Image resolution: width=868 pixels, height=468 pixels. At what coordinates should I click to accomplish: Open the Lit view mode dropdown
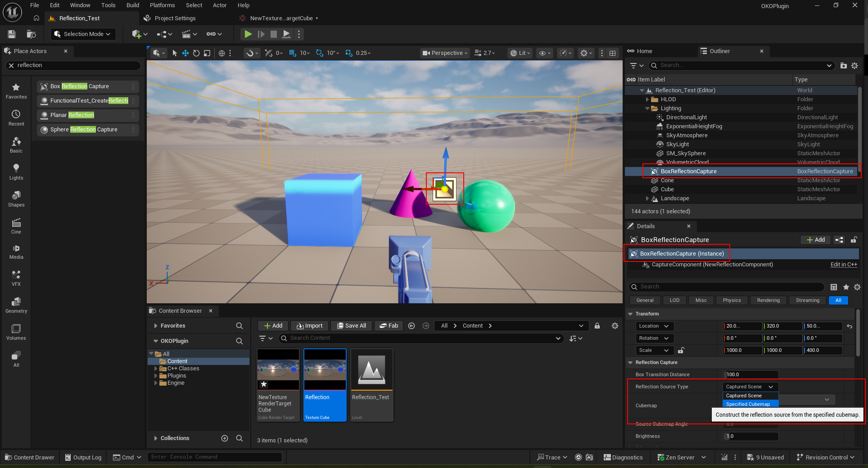(520, 53)
